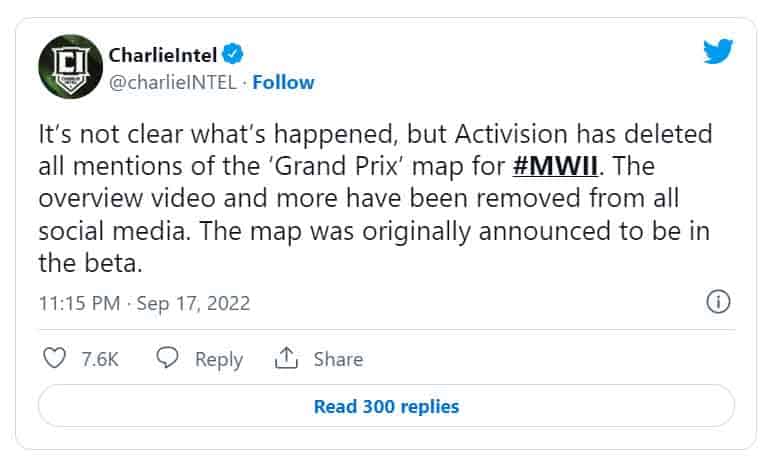This screenshot has height=457, width=769.
Task: Click the words 'Grand Prix' in tweet
Action: [335, 166]
